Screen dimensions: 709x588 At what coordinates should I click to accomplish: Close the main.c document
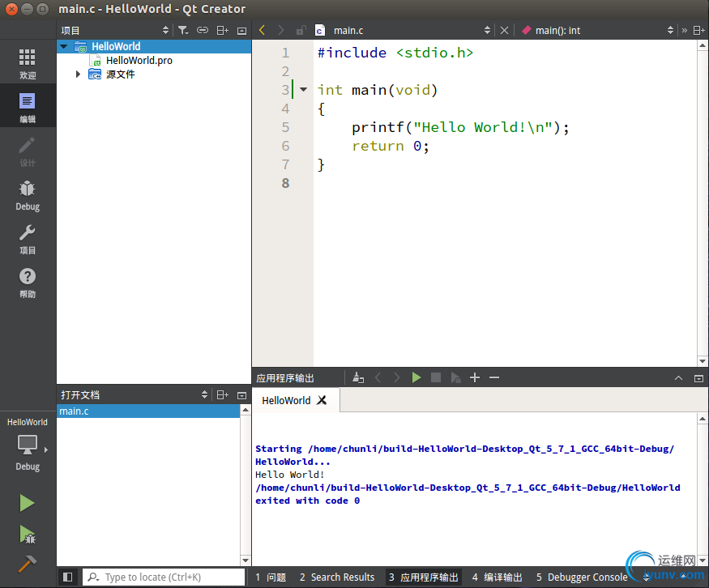(504, 30)
